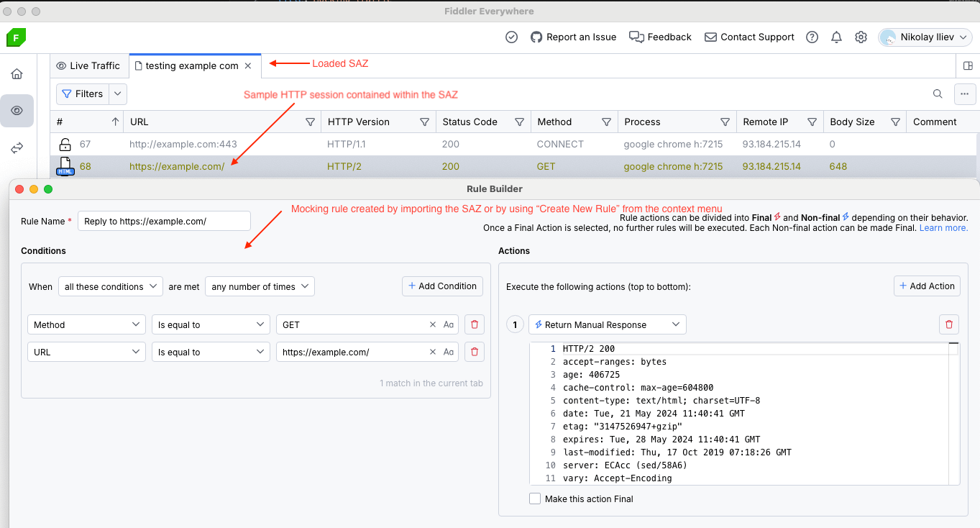The image size is (980, 528).
Task: Select the eye-shaped Rules icon in the sidebar
Action: 17,111
